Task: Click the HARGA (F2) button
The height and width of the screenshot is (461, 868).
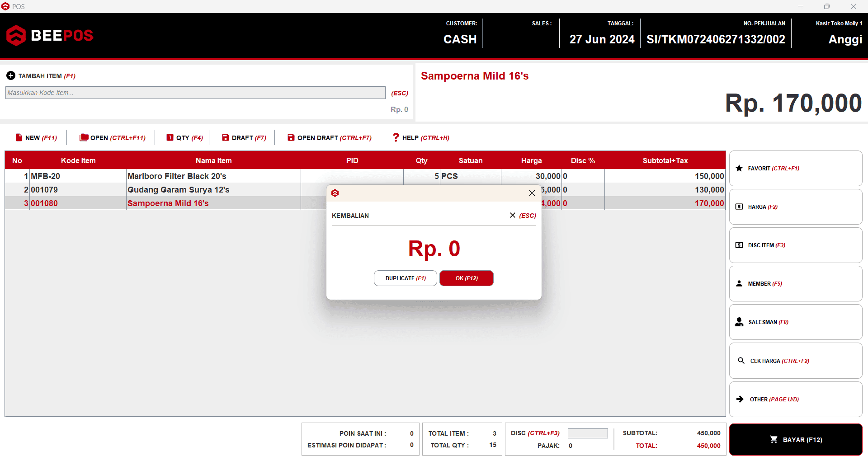Action: click(796, 207)
